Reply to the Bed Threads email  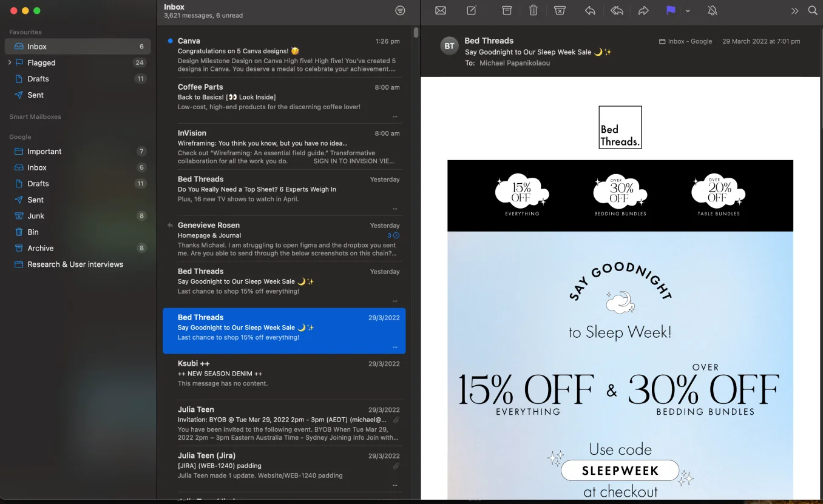pyautogui.click(x=590, y=11)
